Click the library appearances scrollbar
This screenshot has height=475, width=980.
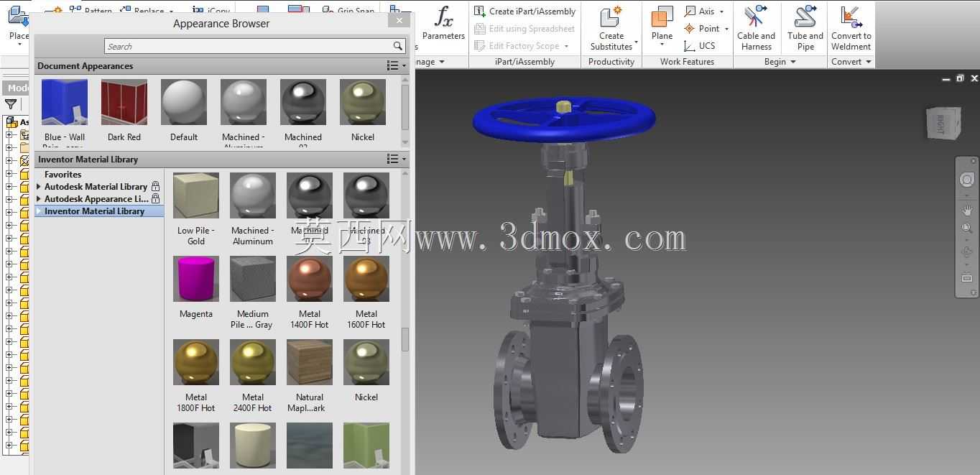click(x=405, y=339)
